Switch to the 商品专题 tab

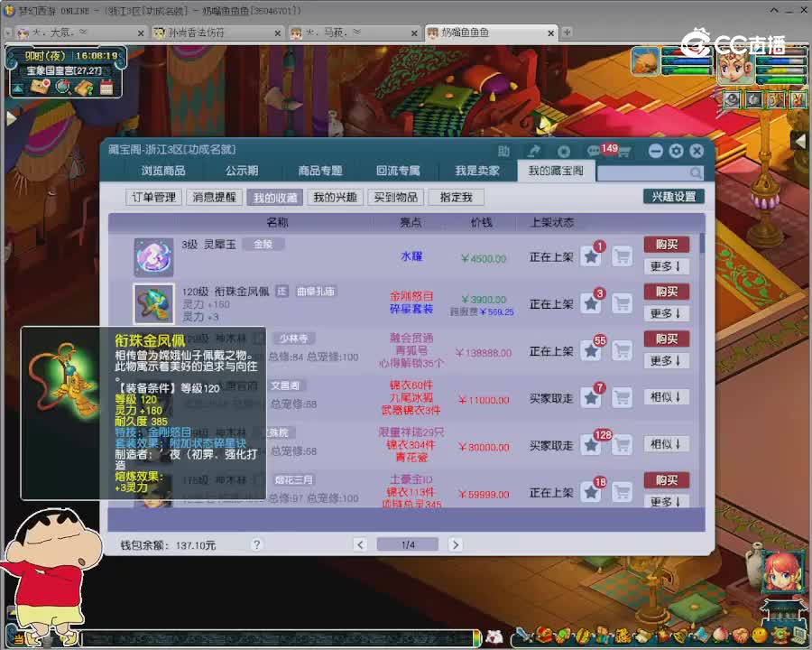click(x=320, y=171)
